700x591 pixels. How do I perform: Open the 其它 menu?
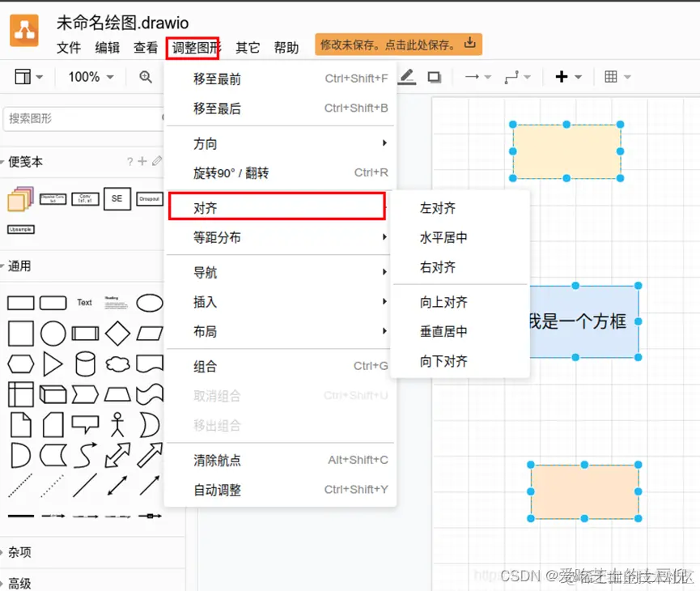pos(248,47)
